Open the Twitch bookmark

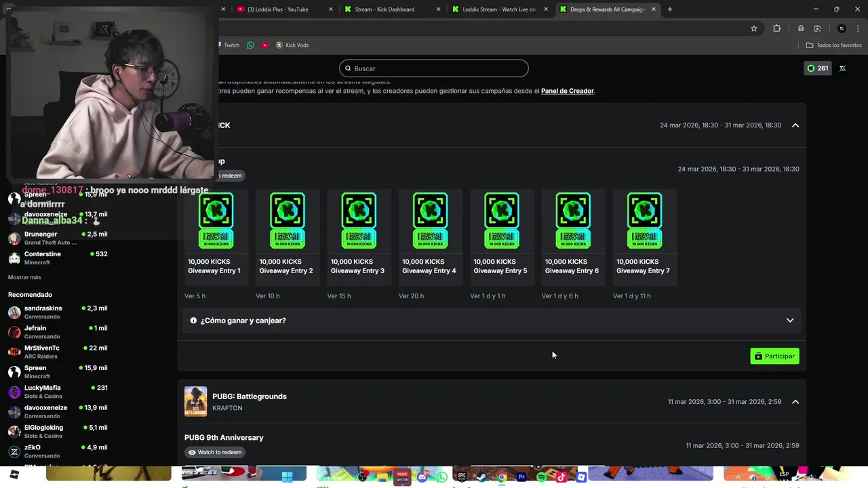(229, 45)
